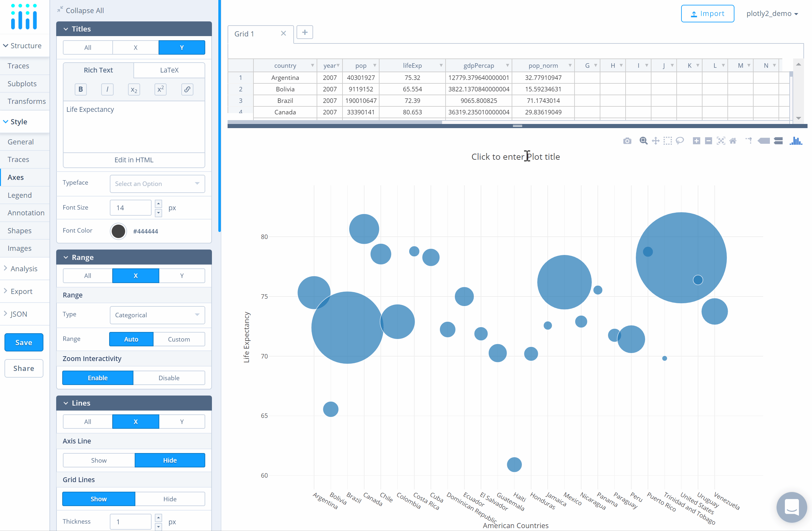Click the superscript formatting icon
This screenshot has width=812, height=531.
[x=160, y=89]
